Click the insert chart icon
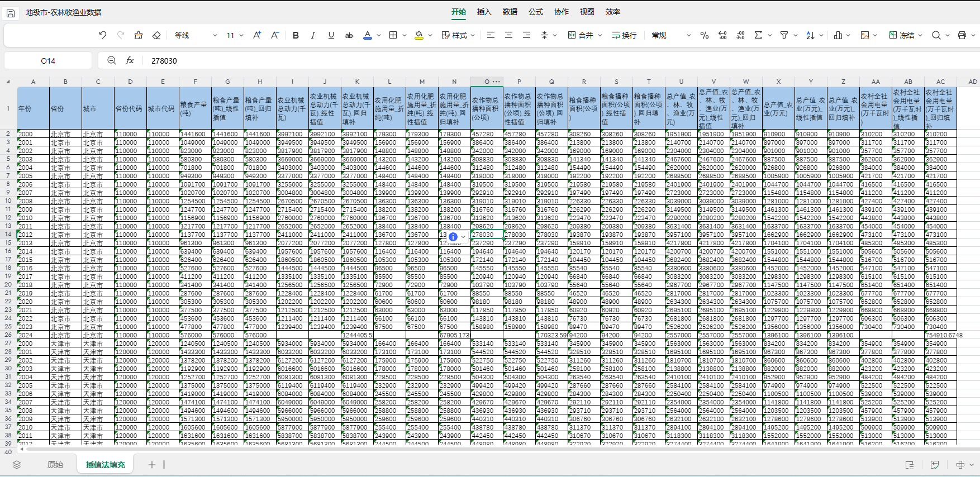This screenshot has width=980, height=477. coord(838,35)
